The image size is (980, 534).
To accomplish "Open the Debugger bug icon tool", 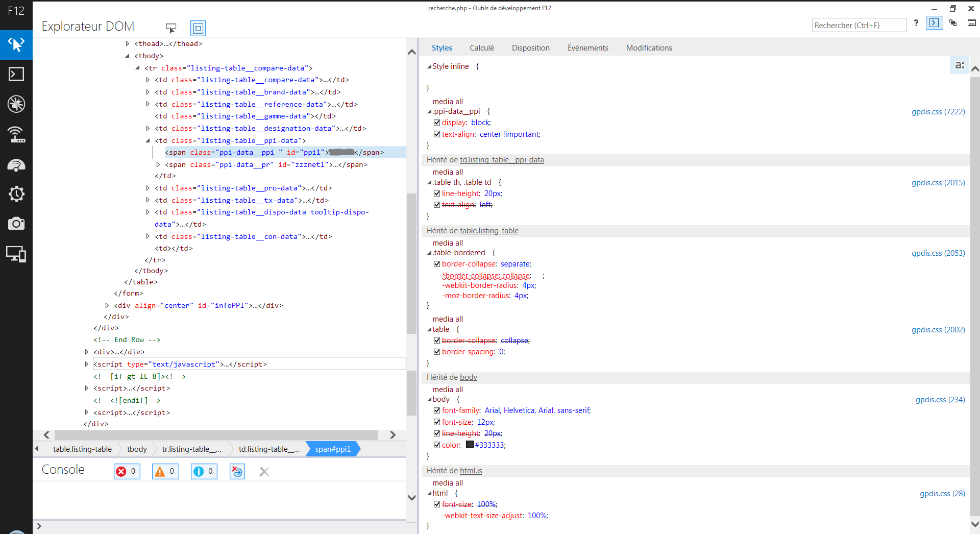I will pyautogui.click(x=16, y=104).
